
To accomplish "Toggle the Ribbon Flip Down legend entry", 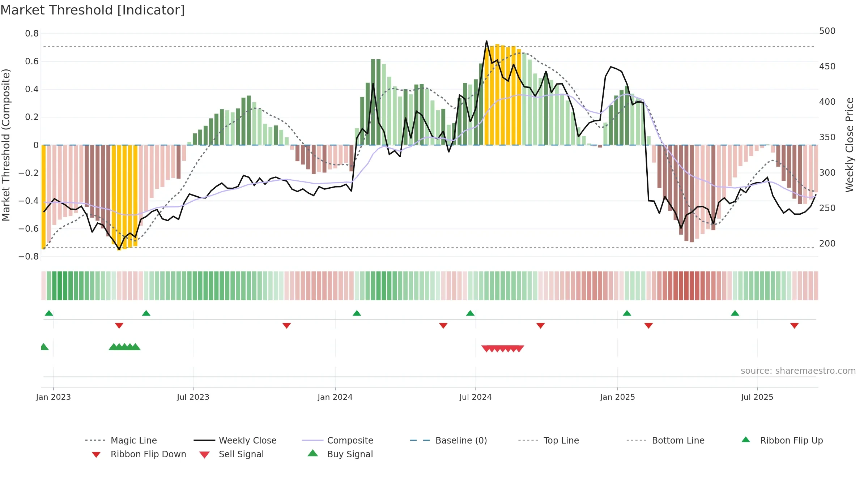I will (139, 454).
